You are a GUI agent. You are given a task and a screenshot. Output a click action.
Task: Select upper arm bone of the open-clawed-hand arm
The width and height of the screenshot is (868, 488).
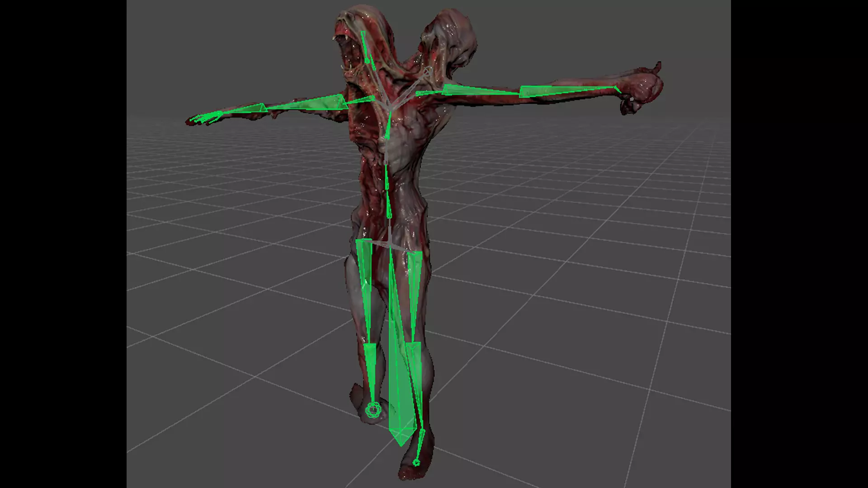(x=317, y=103)
